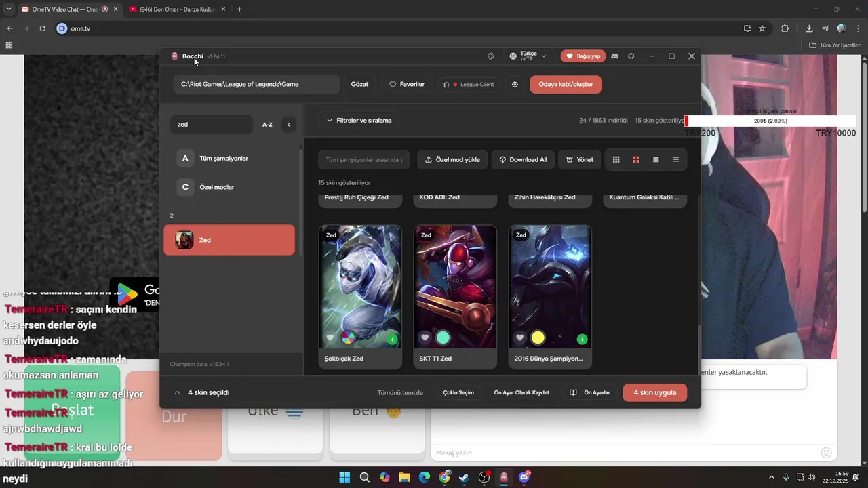
Task: Open Windows taskbar search
Action: point(365,477)
